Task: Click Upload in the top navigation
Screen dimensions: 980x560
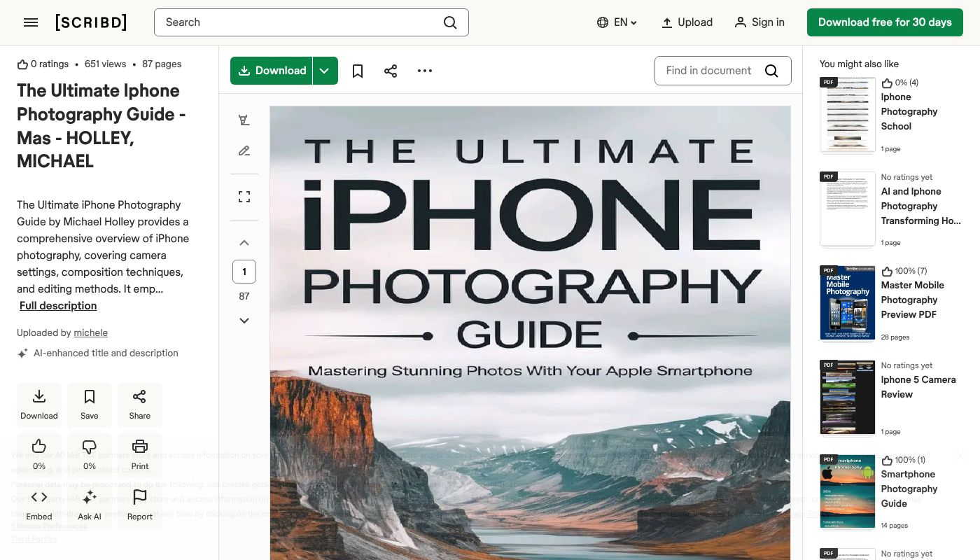Action: (687, 22)
